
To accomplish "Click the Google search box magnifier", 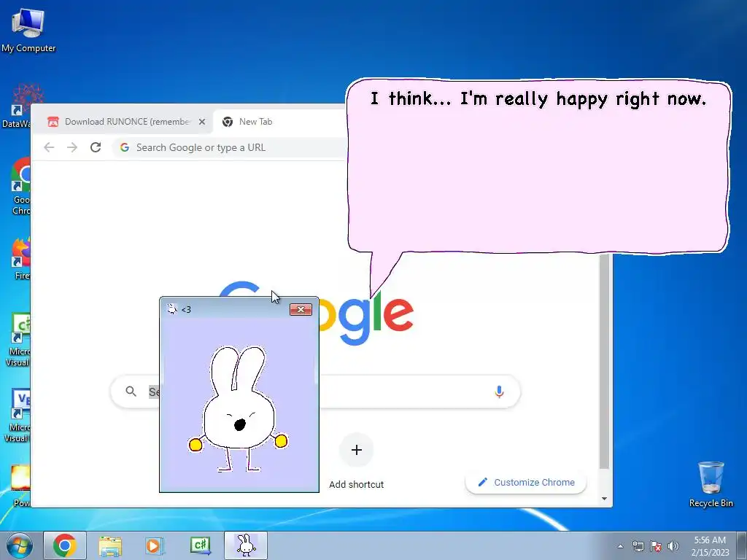I will [x=131, y=392].
